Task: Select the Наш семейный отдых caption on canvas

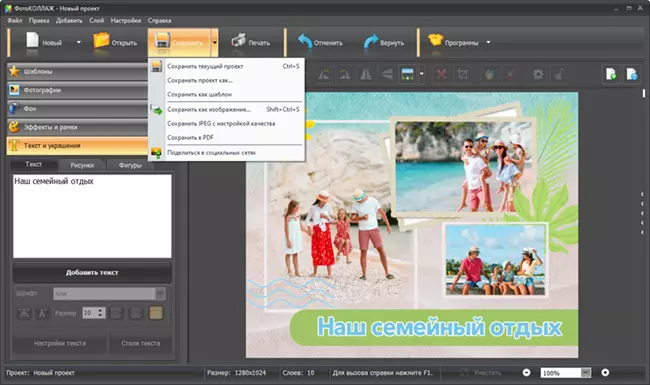Action: [439, 327]
